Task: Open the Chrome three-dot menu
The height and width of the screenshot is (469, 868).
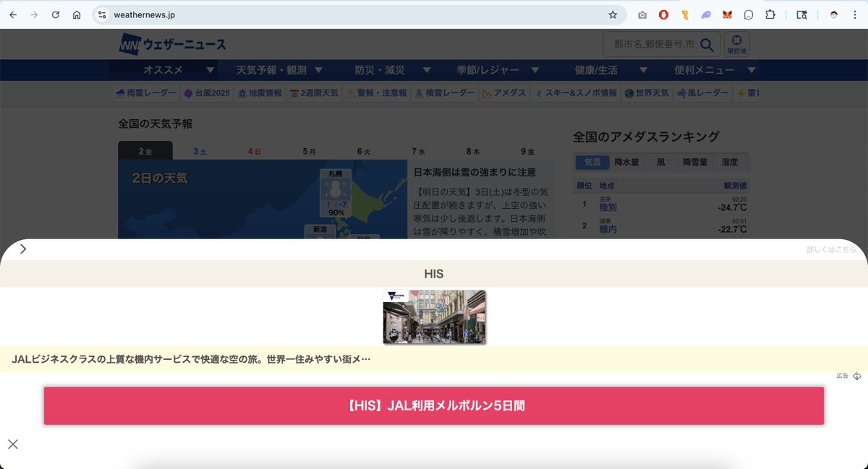Action: pos(855,14)
